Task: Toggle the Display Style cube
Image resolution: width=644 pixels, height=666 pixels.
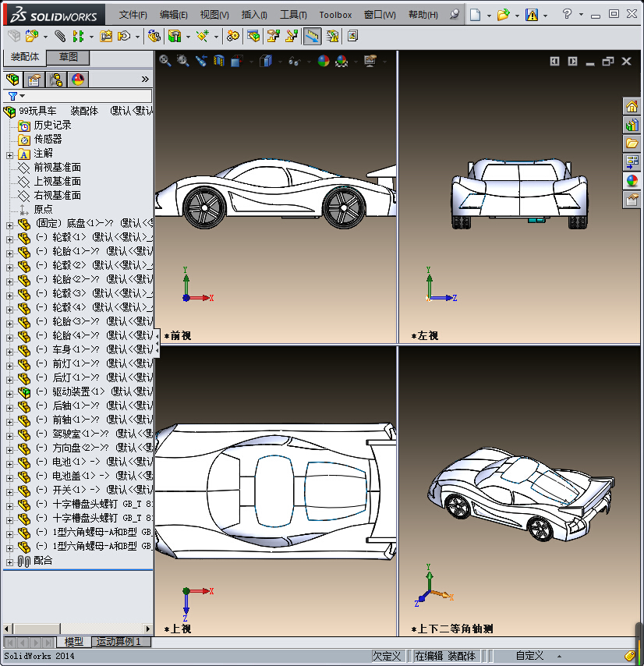Action: [265, 61]
